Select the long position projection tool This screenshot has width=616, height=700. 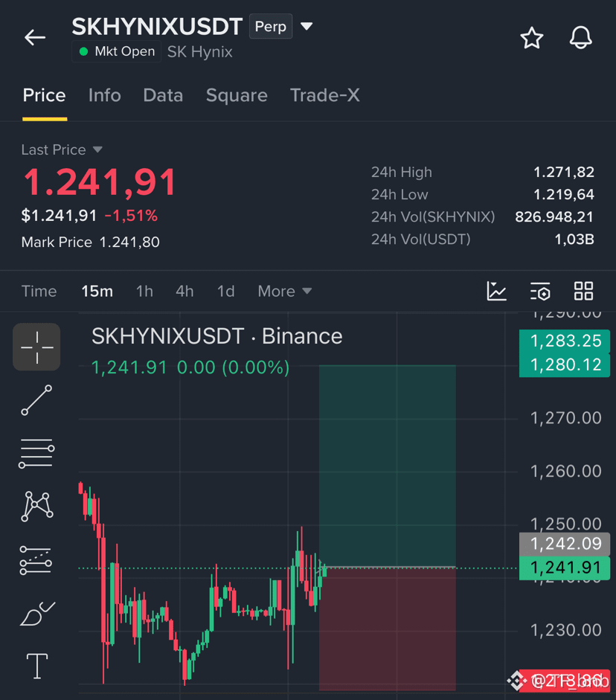(x=36, y=560)
